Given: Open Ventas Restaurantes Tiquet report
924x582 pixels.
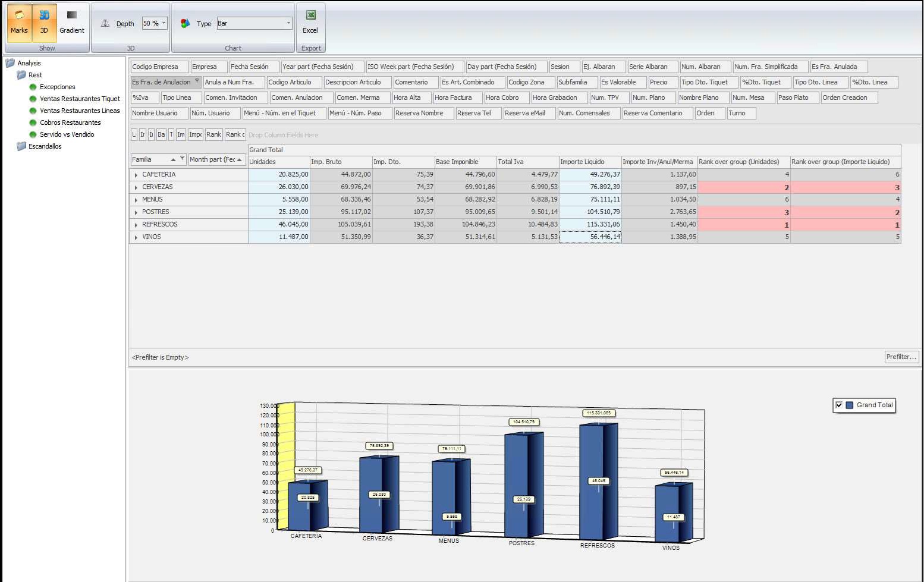Looking at the screenshot, I should coord(80,99).
